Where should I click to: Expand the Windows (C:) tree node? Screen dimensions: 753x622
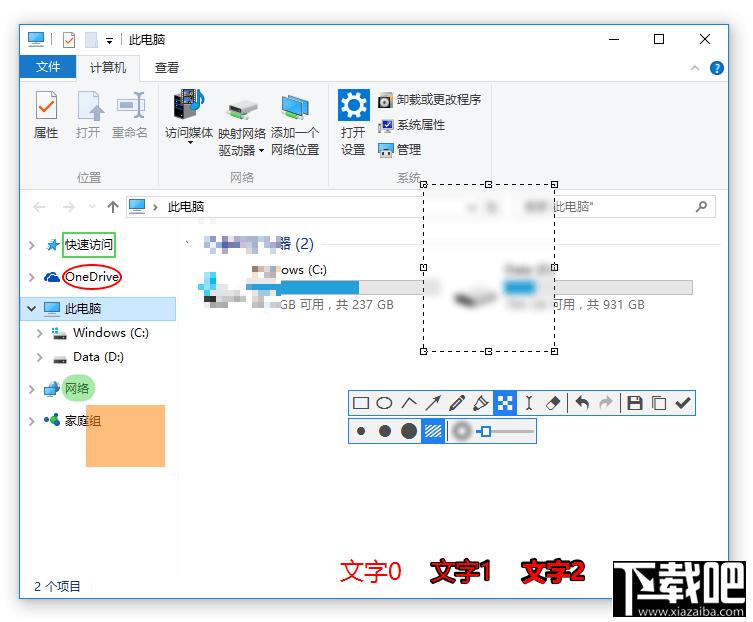(40, 333)
